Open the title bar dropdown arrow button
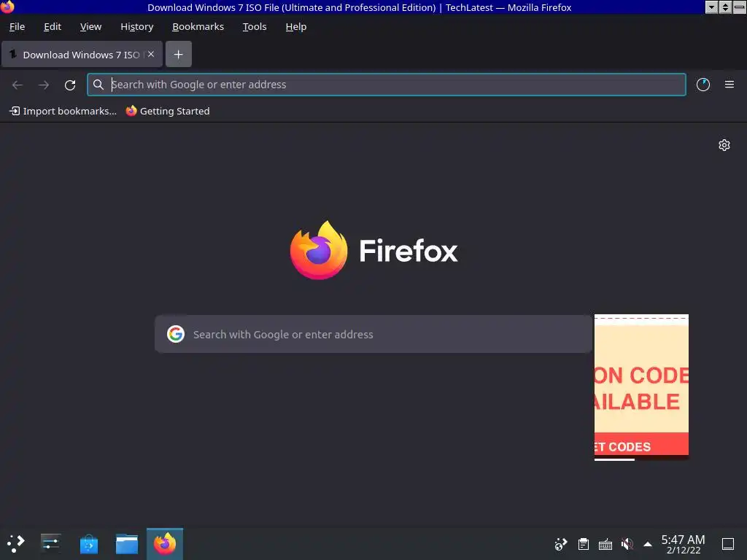747x560 pixels. coord(711,7)
